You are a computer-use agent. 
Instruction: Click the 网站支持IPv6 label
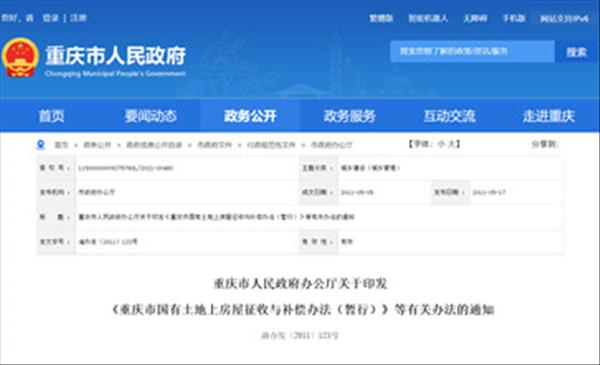[x=564, y=18]
